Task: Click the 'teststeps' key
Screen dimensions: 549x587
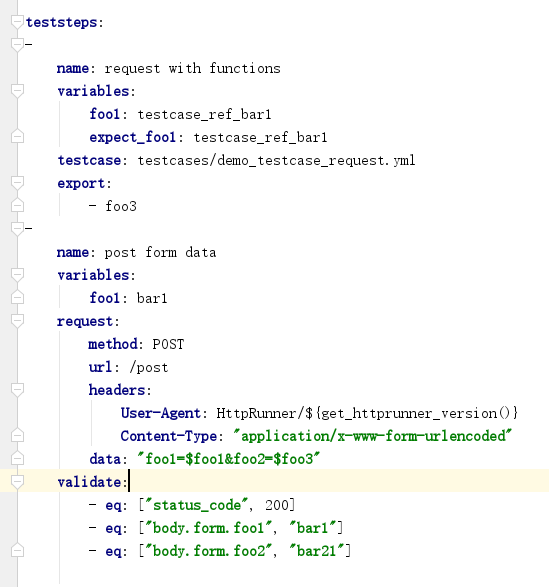Action: (61, 22)
